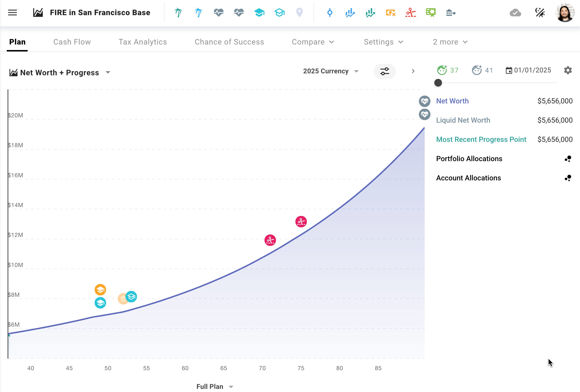Click the plan chart logo icon
This screenshot has width=580, height=392.
point(38,13)
